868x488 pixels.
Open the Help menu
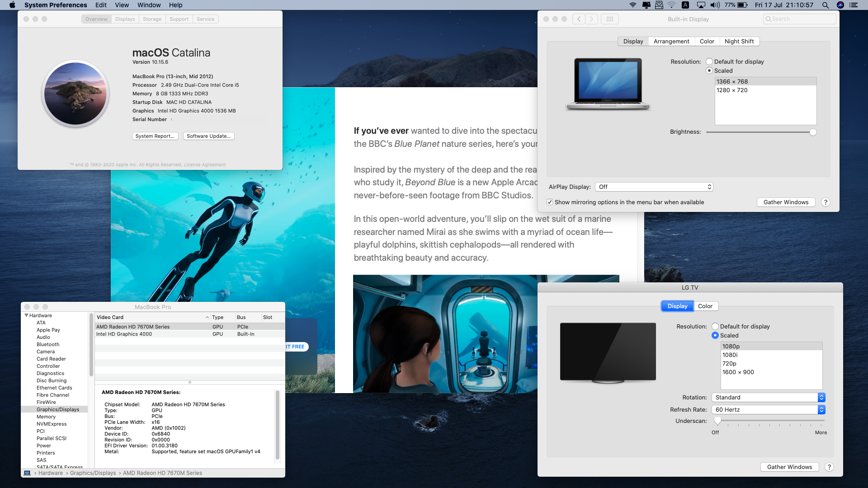click(176, 5)
